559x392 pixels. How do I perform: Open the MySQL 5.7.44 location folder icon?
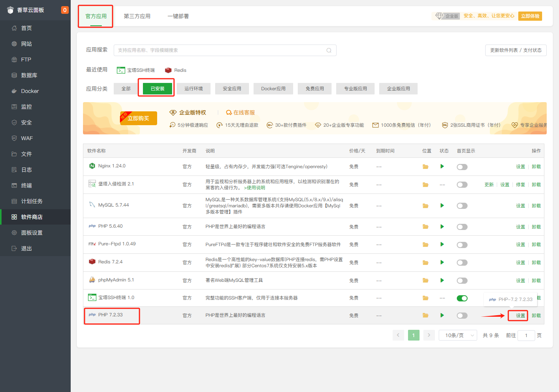[x=425, y=206]
